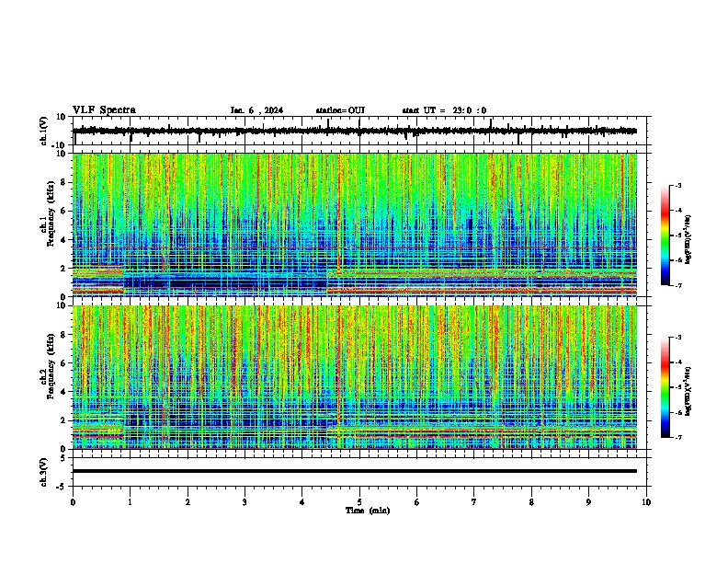
Task: Click the Time (min) axis label
Action: pyautogui.click(x=368, y=511)
